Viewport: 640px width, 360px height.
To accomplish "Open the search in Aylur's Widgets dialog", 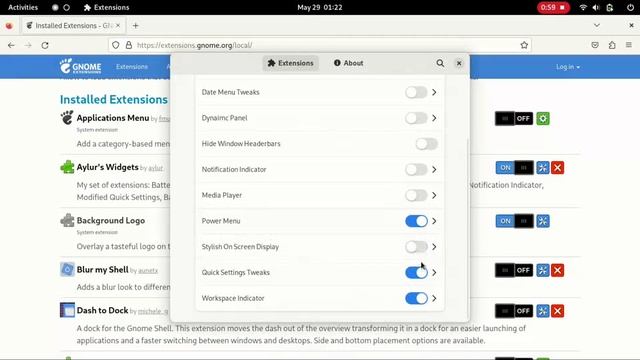I will click(440, 63).
